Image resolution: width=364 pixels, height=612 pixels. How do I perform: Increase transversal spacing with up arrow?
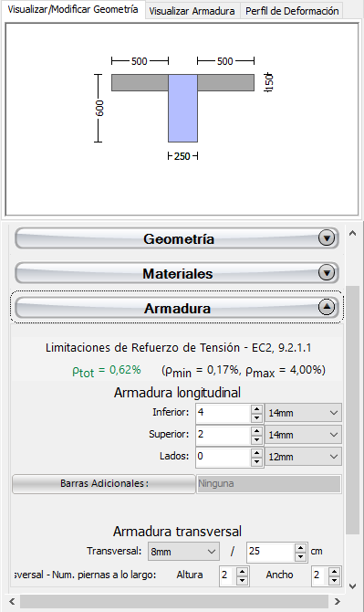coord(300,547)
